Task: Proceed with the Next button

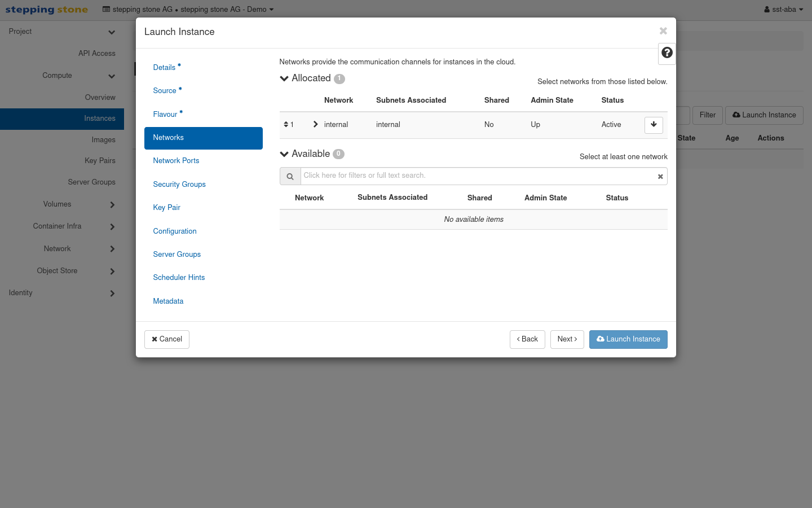Action: (567, 339)
